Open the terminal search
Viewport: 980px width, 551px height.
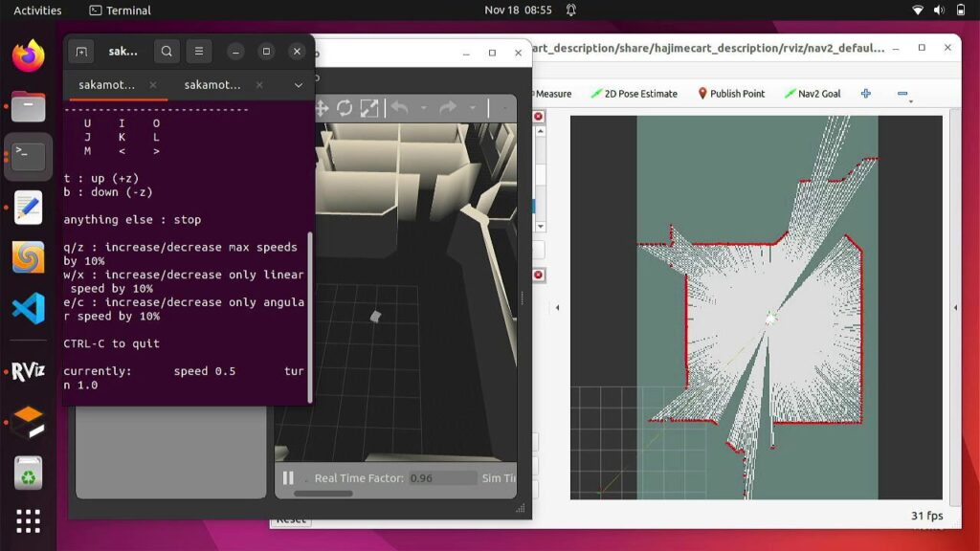[167, 52]
